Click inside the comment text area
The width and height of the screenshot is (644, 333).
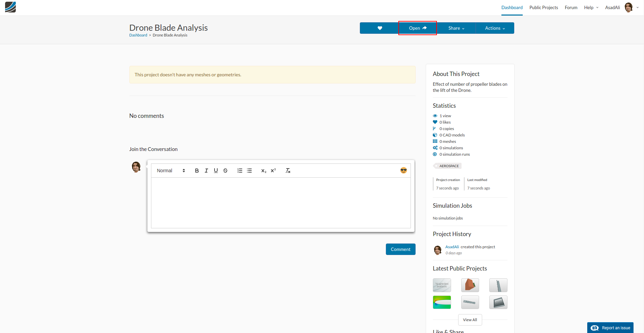pos(281,203)
